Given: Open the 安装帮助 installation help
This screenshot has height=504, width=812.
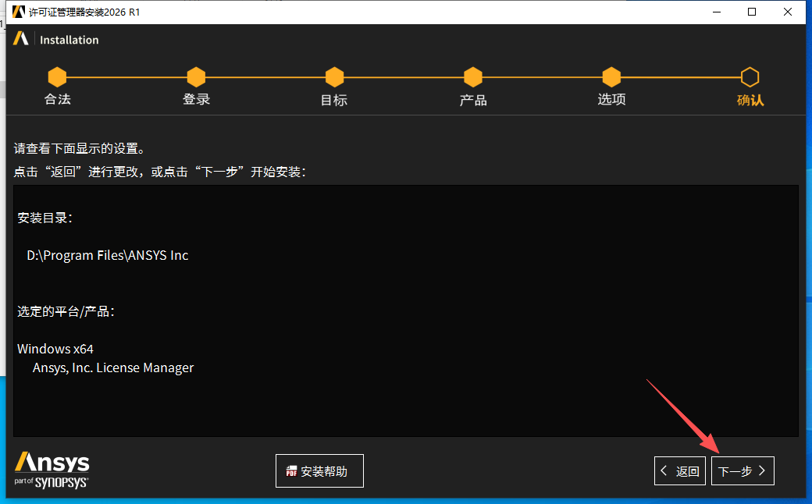Looking at the screenshot, I should click(319, 470).
